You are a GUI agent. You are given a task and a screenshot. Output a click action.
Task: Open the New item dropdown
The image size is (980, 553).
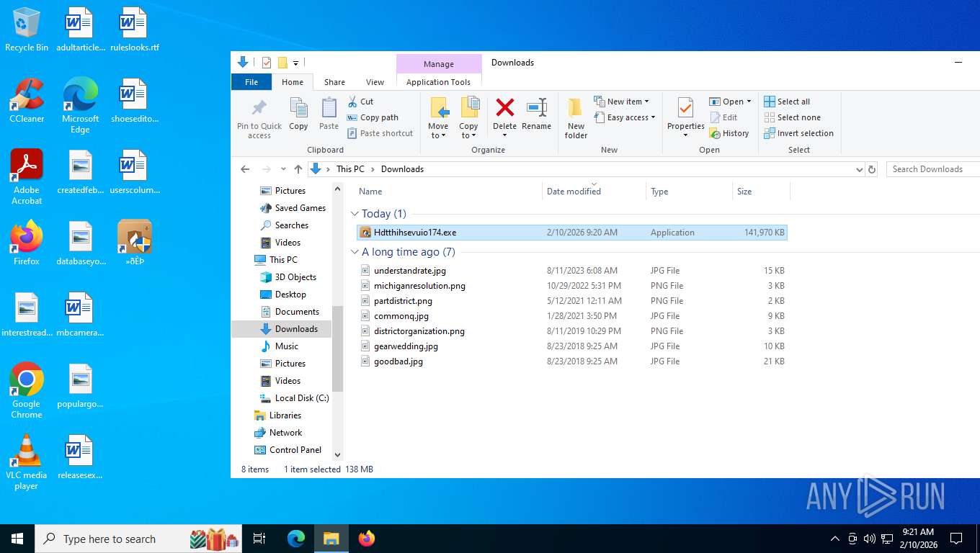(622, 102)
